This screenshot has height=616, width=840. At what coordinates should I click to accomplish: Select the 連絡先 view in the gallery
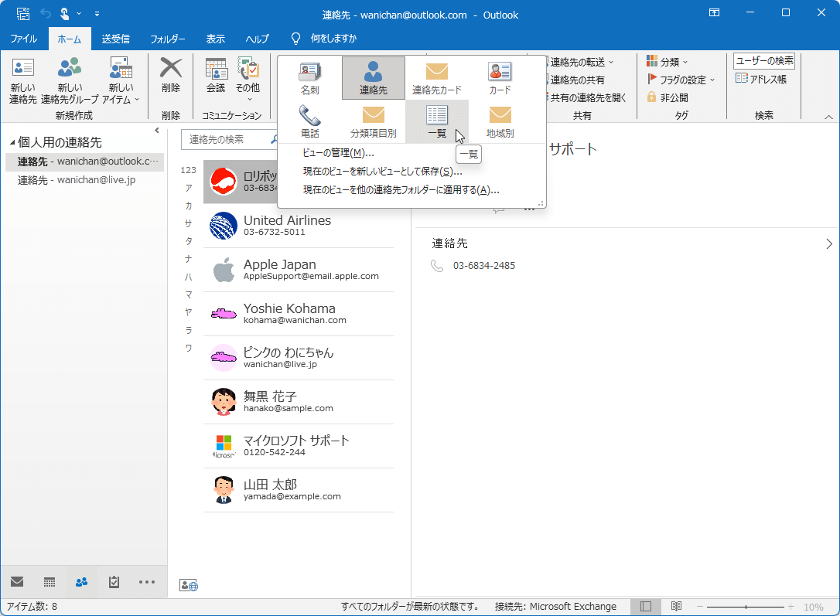(x=374, y=78)
